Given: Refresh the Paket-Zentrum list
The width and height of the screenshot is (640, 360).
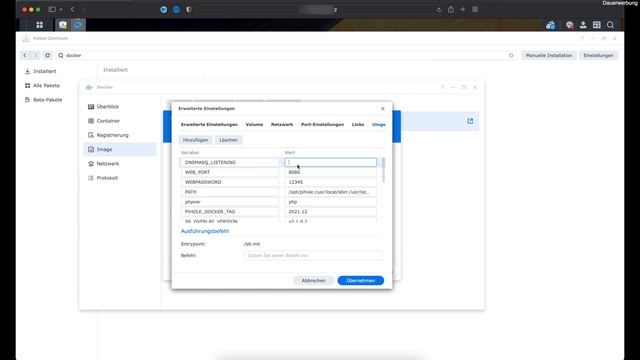Looking at the screenshot, I should coord(47,55).
